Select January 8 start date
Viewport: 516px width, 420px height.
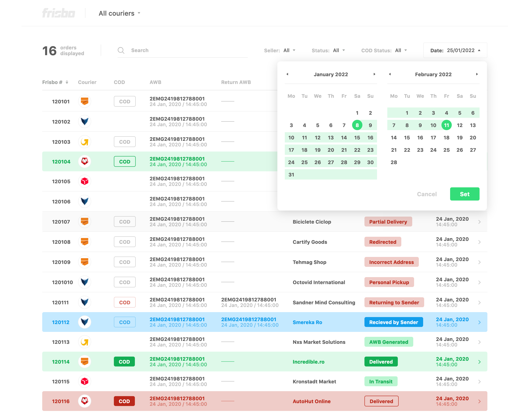click(357, 125)
